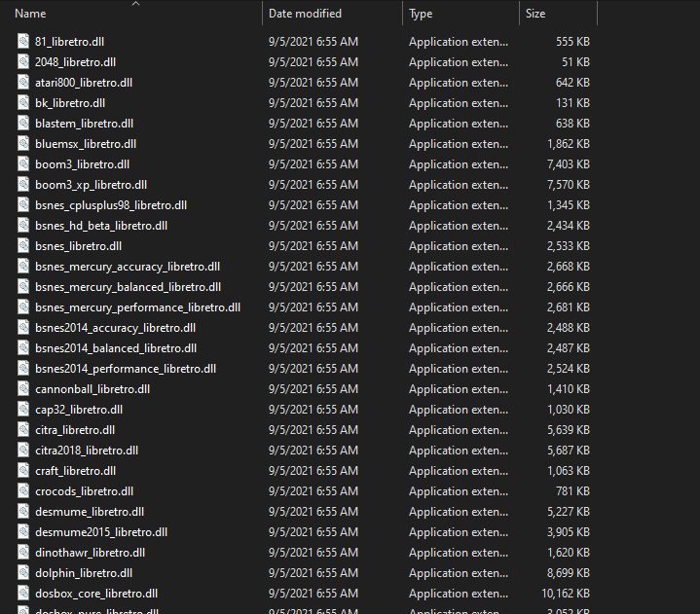Click the bluemsx_libretro.dll file icon
This screenshot has height=614, width=700.
(x=23, y=144)
